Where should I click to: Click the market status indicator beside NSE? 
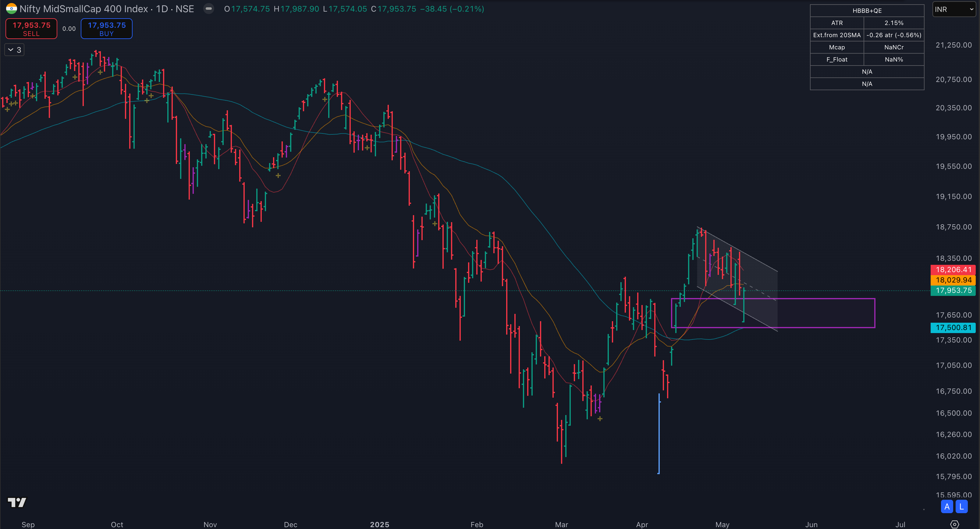(x=208, y=8)
